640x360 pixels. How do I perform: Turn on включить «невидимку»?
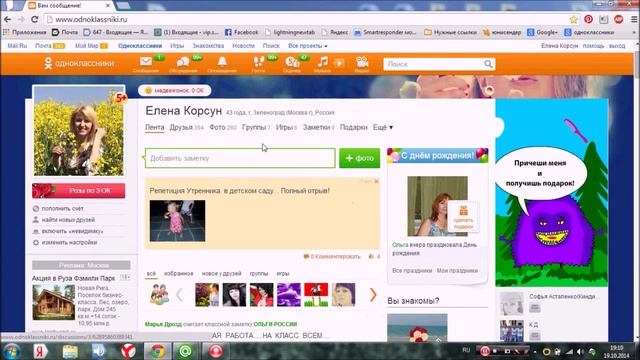[x=72, y=231]
